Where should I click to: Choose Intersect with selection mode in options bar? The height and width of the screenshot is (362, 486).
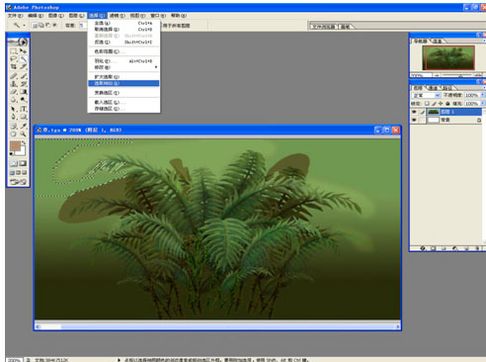coord(55,25)
